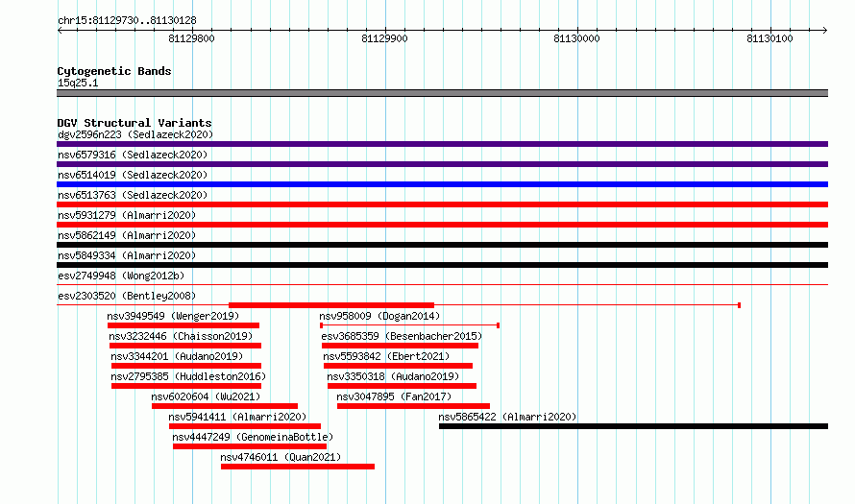Screen dimensions: 855x504
Task: Click the nsv3949549 (Wenger2019) label
Action: tap(173, 316)
